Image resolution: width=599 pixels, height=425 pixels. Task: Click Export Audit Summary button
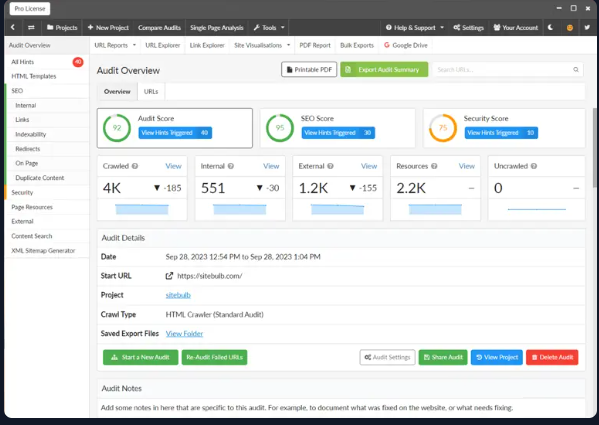[x=384, y=69]
